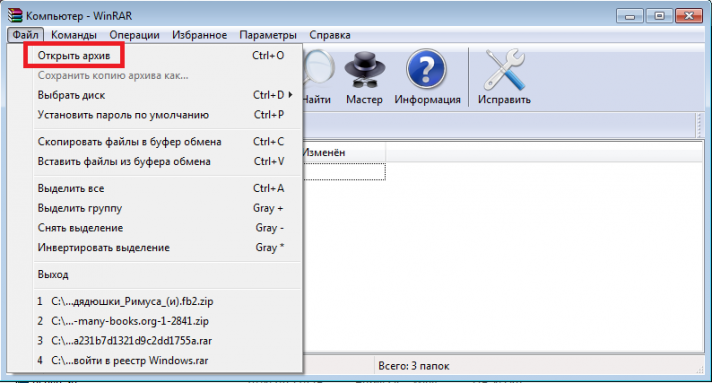Viewport: 712px width, 383px height.
Task: Open the Мастер wizard toolbar icon
Action: (364, 77)
